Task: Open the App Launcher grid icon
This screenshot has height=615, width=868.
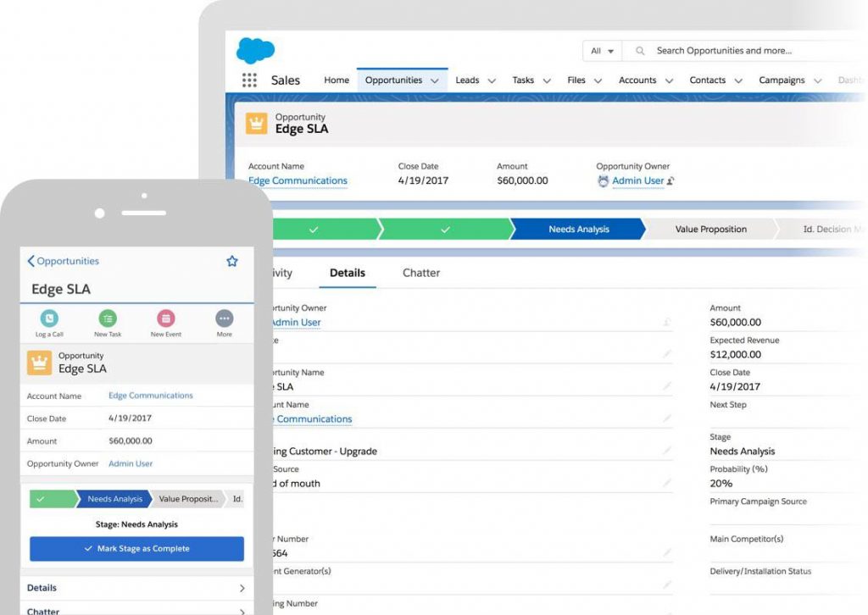Action: coord(248,79)
